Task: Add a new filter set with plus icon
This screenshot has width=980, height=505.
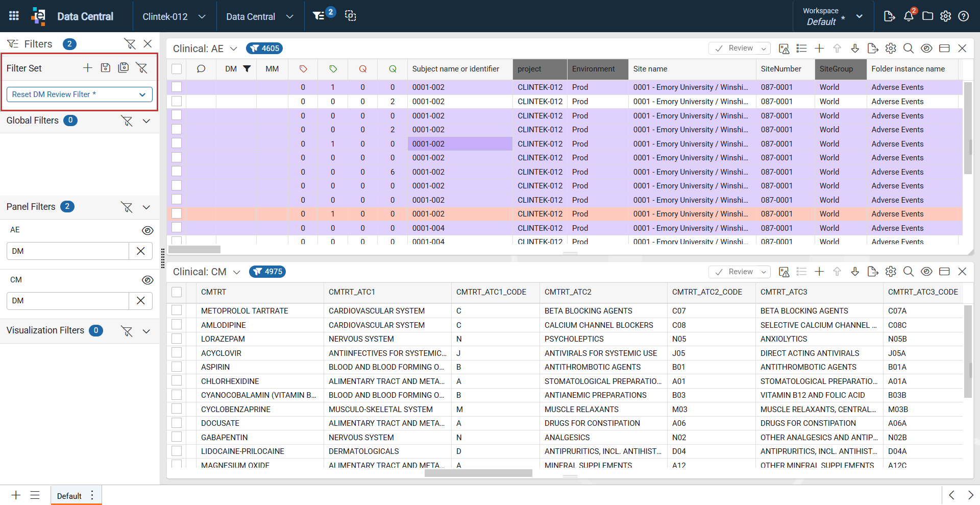Action: point(88,68)
